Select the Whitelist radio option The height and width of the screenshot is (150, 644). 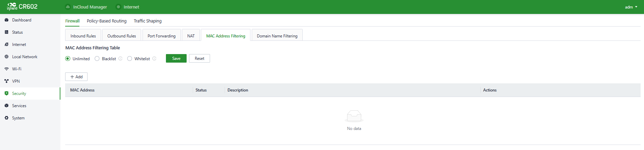130,59
